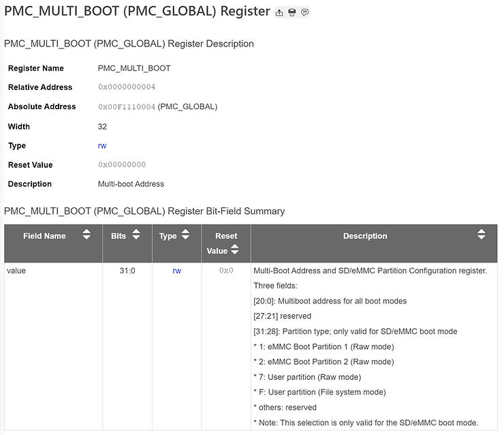Click the width value 32

(x=102, y=127)
